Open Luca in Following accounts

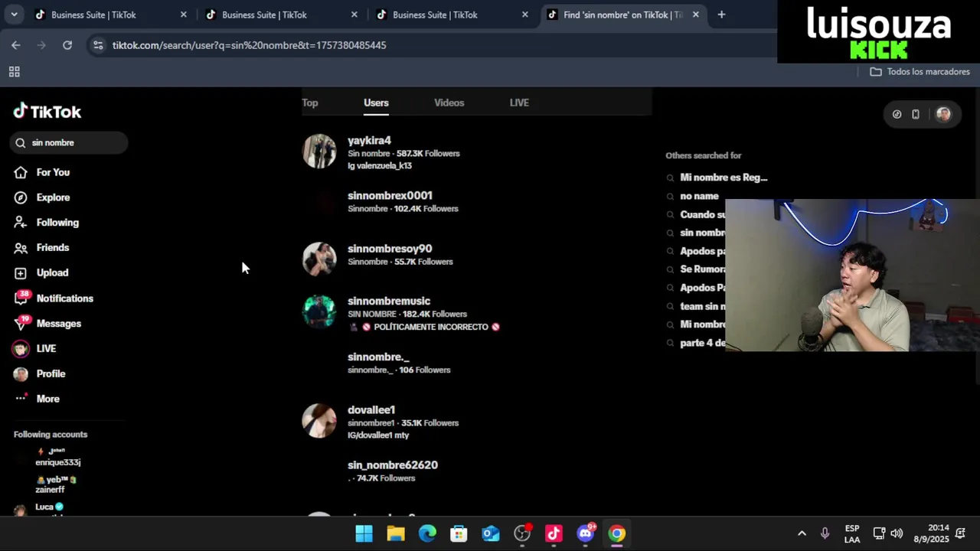[44, 507]
